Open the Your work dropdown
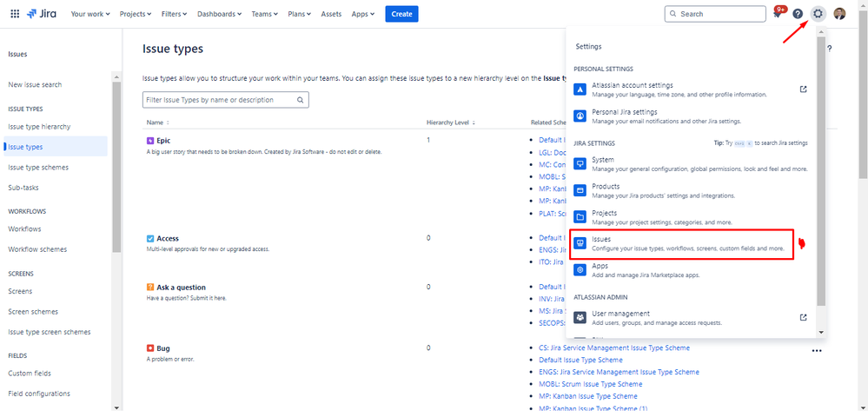868x417 pixels. [x=90, y=14]
